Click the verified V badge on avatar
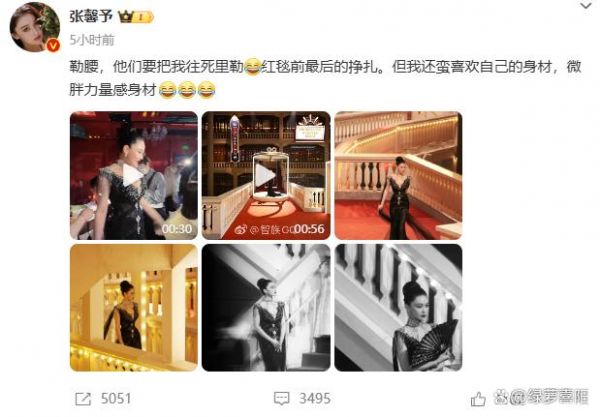 pos(53,46)
